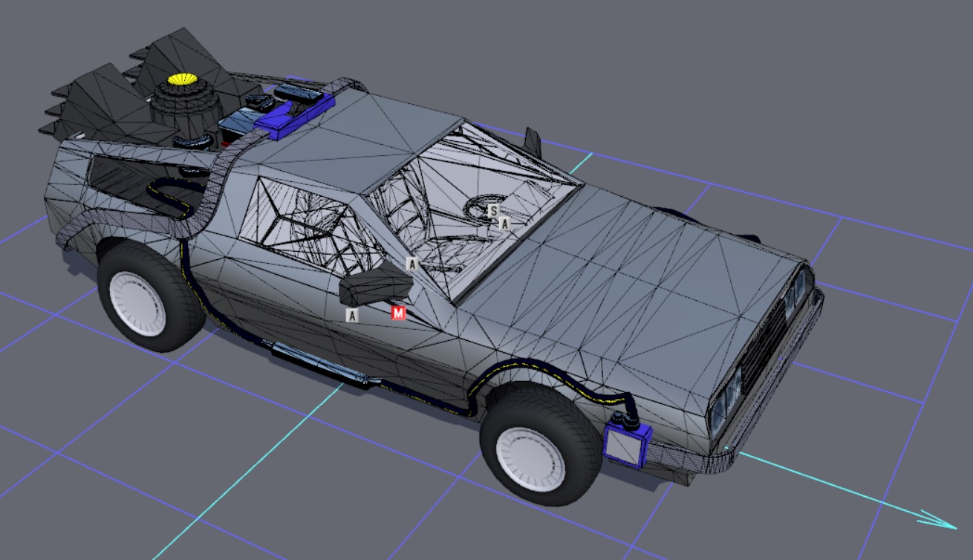Image resolution: width=973 pixels, height=560 pixels.
Task: Select the A marker beside the S marker
Action: [x=505, y=223]
